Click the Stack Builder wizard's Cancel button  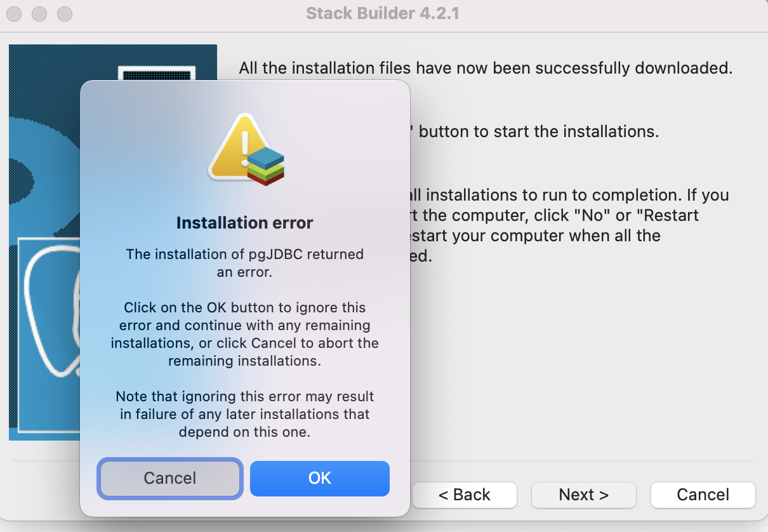[x=703, y=495]
